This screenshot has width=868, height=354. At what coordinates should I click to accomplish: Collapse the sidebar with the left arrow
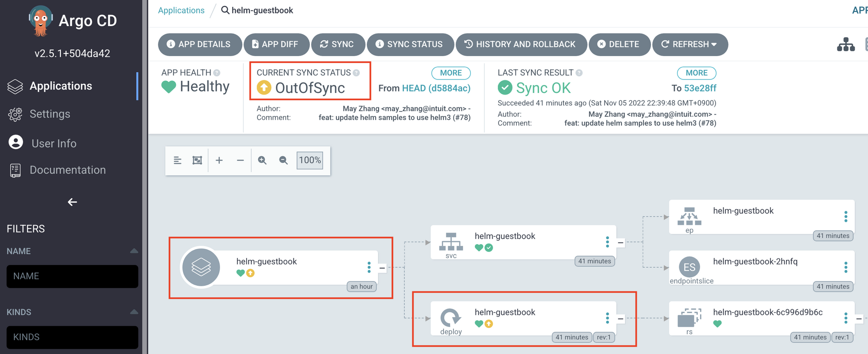[72, 202]
